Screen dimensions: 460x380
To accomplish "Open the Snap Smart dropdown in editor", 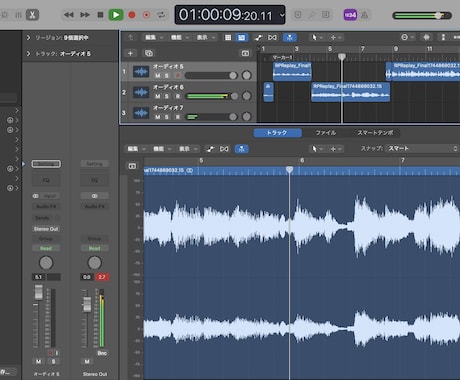I will (x=422, y=149).
